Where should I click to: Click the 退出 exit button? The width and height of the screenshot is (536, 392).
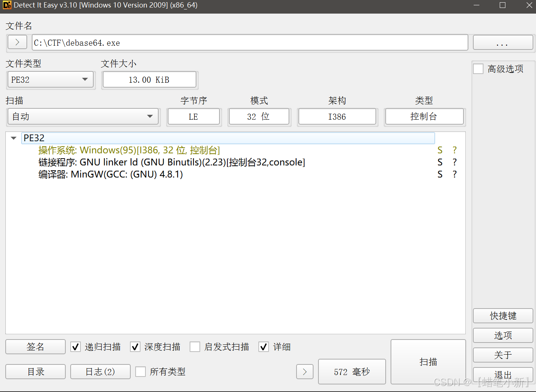[x=503, y=375]
